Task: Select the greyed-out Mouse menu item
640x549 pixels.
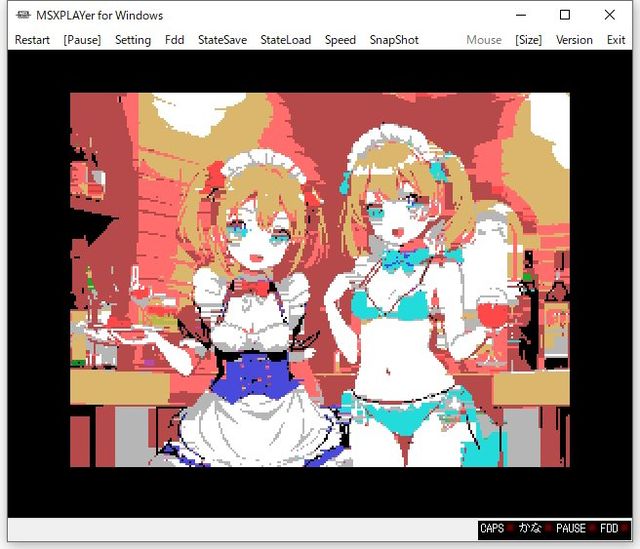Action: click(484, 40)
